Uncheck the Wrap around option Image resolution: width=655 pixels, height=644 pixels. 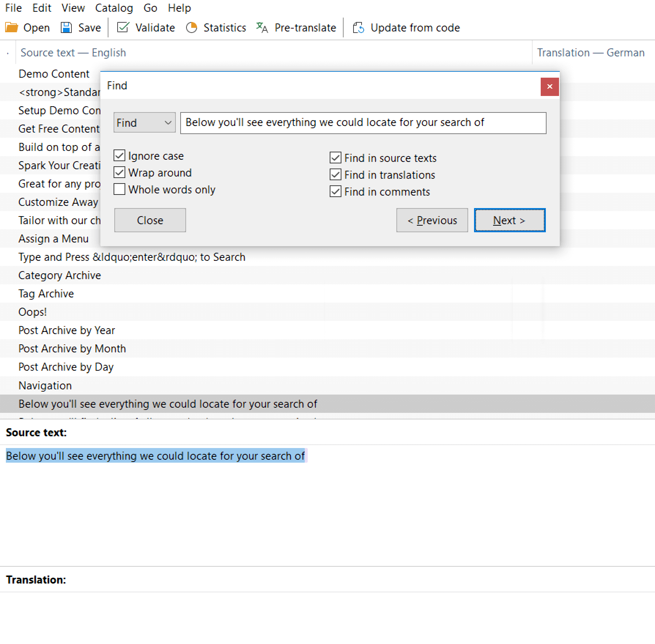pos(119,173)
